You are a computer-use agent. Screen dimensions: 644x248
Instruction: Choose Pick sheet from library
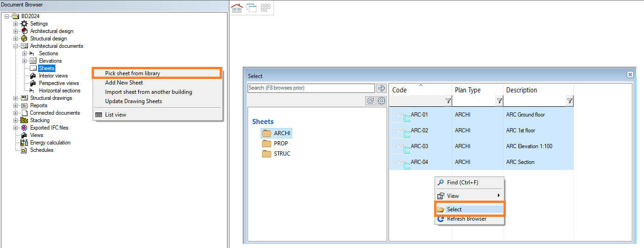[x=133, y=73]
